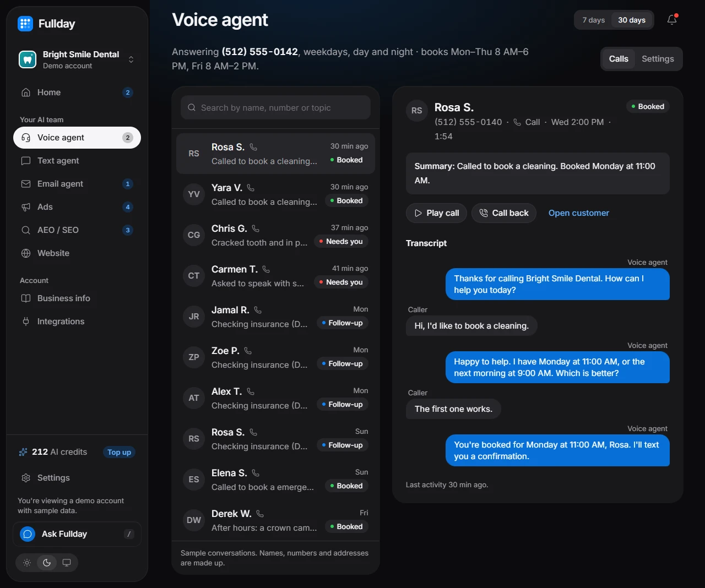Top up AI credits
Image resolution: width=705 pixels, height=588 pixels.
pyautogui.click(x=119, y=452)
